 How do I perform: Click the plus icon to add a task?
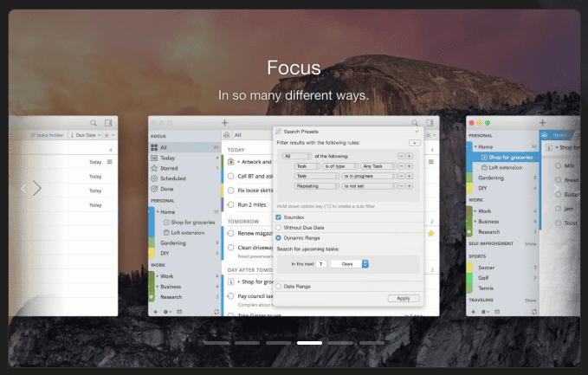224,123
